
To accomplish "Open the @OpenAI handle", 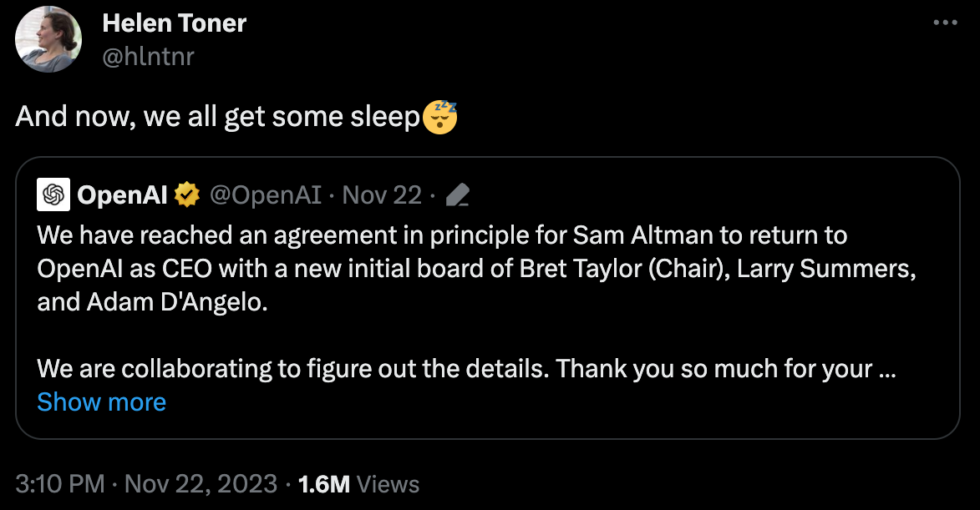I will pos(266,195).
